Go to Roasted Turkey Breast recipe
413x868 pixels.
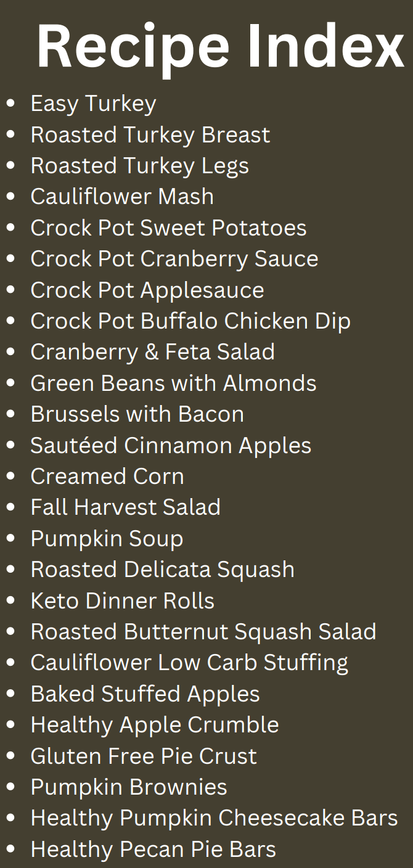tap(150, 135)
